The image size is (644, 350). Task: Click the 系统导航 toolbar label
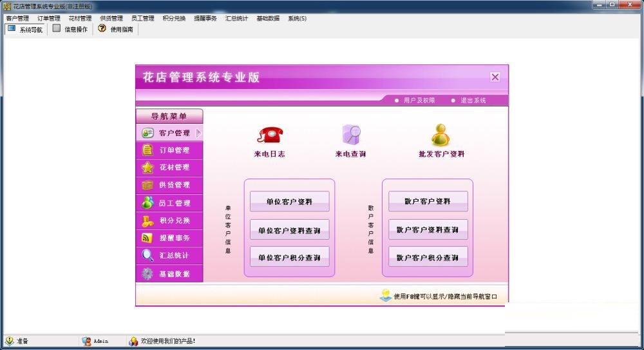pos(31,30)
